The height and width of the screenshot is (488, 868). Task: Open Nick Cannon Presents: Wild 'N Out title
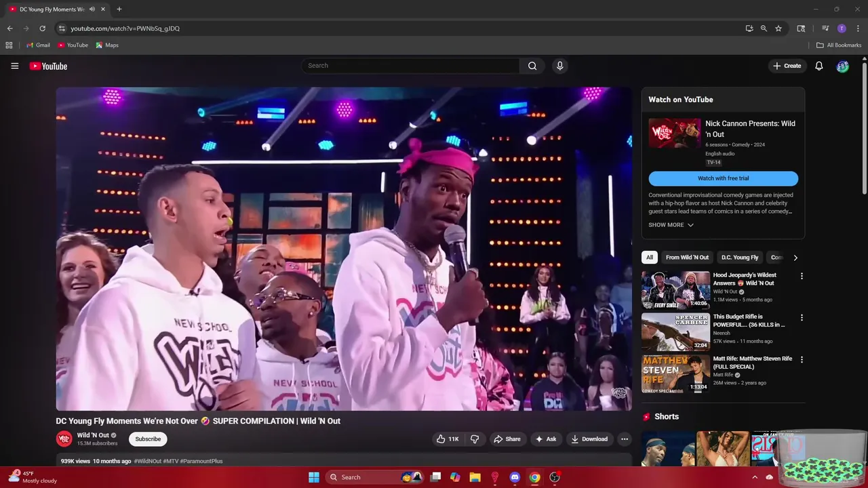[x=750, y=129]
